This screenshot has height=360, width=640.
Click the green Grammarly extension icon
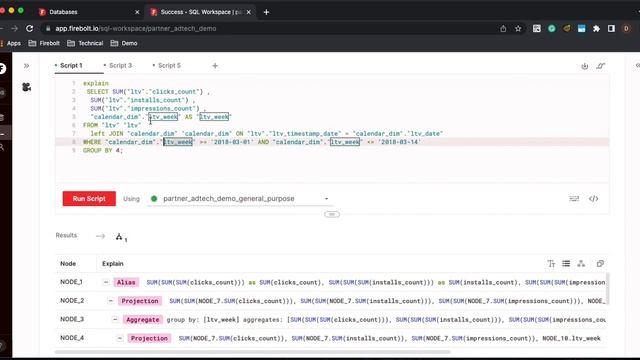click(x=551, y=29)
